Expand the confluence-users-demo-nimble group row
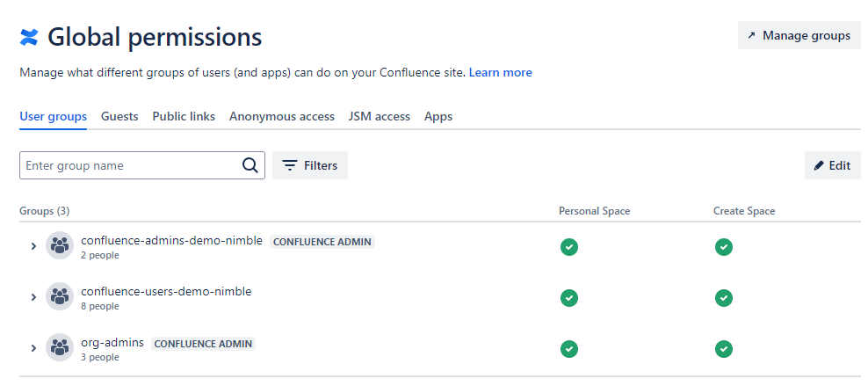 pos(33,297)
